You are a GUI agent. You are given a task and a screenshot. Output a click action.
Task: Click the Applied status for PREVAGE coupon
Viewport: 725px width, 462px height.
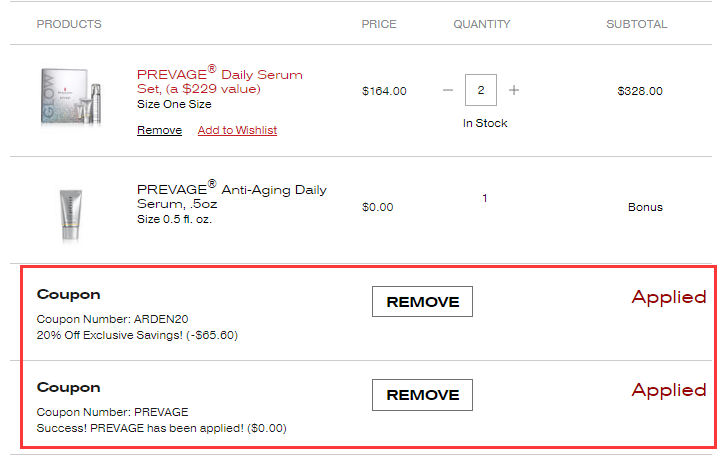pyautogui.click(x=668, y=390)
